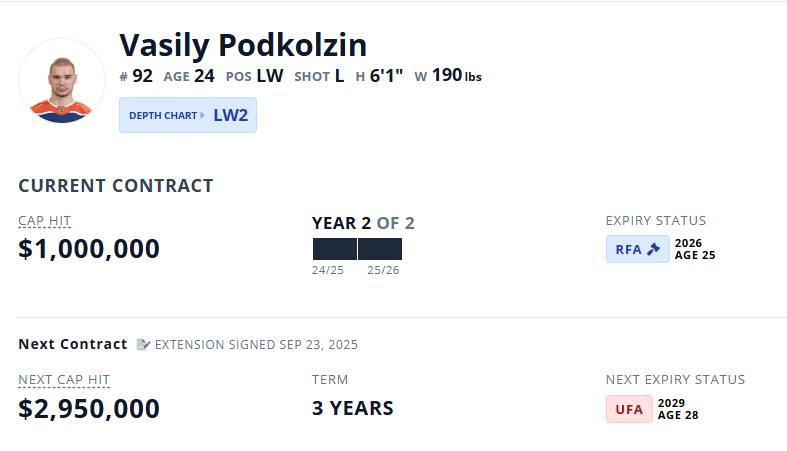Click the arrow icon in Depth Chart badge
This screenshot has width=787, height=451.
202,115
